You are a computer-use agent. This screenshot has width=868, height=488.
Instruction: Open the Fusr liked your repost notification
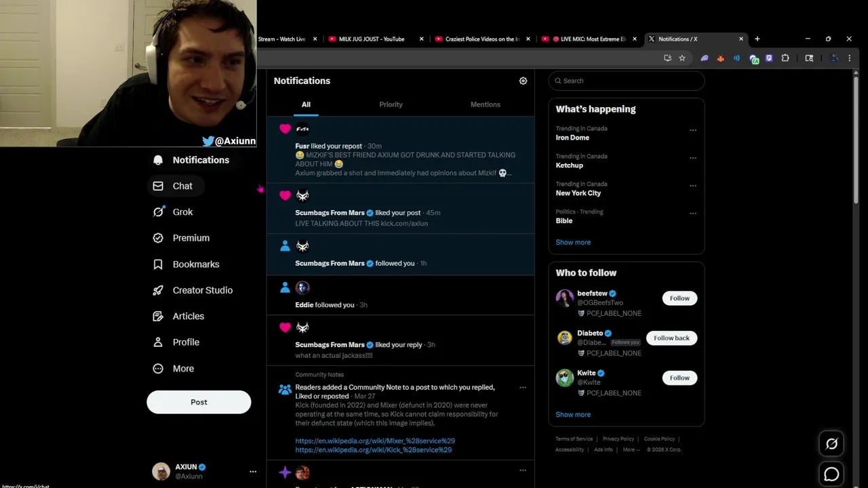pyautogui.click(x=400, y=150)
